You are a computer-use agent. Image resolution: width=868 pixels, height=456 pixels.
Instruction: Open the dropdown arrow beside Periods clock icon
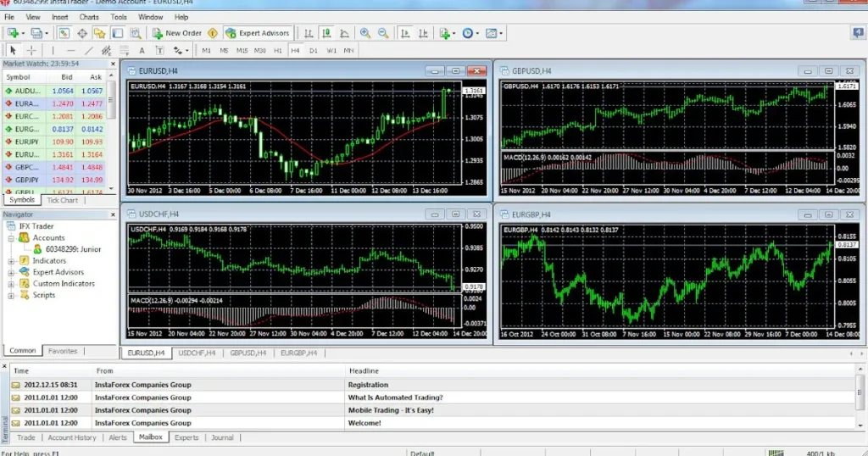(x=477, y=33)
